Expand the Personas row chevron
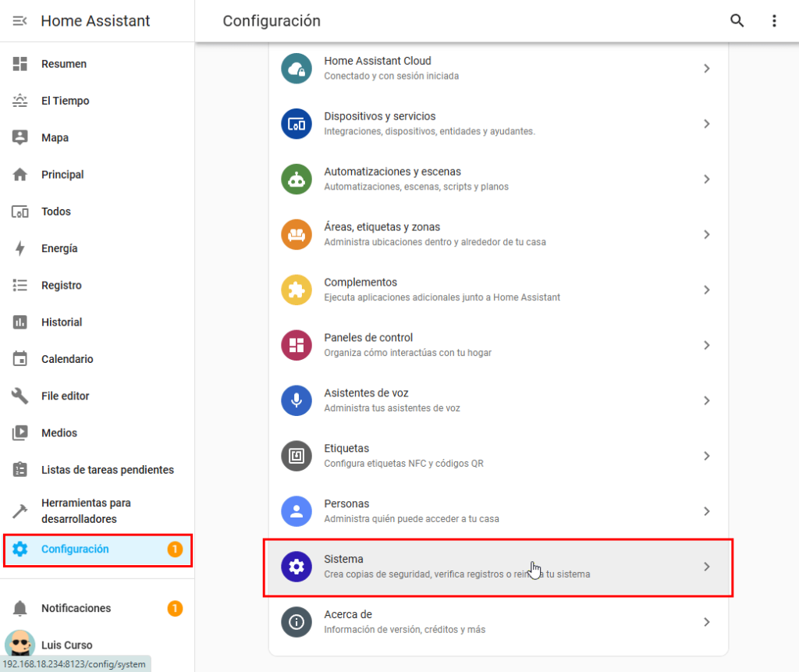Image resolution: width=799 pixels, height=672 pixels. (706, 511)
